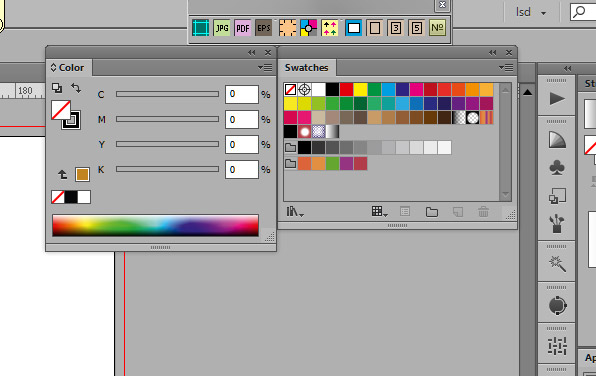Select the black-white gradient swatch

coord(332,132)
